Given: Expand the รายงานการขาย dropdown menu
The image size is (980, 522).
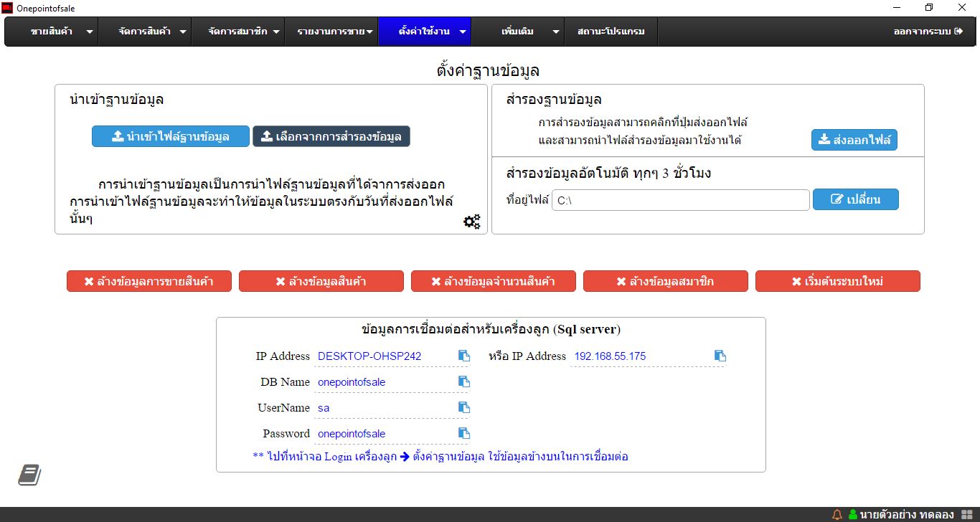Looking at the screenshot, I should [334, 32].
